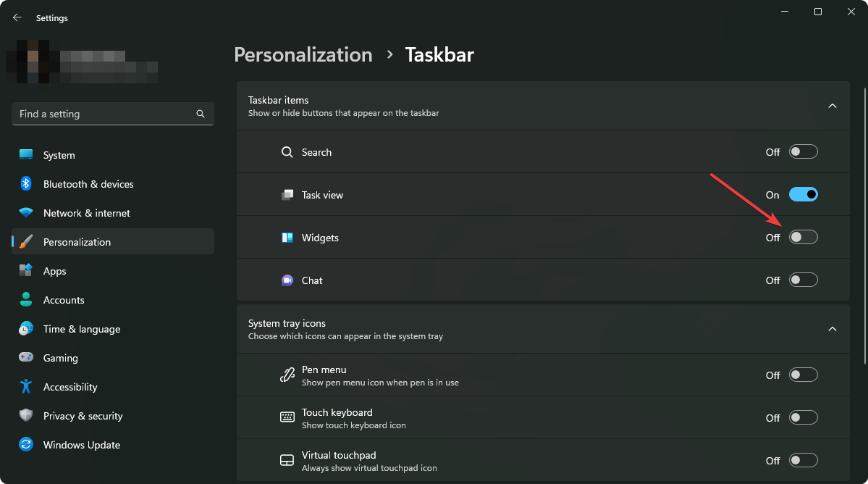Viewport: 868px width, 484px height.
Task: Click the back arrow button
Action: pos(17,17)
